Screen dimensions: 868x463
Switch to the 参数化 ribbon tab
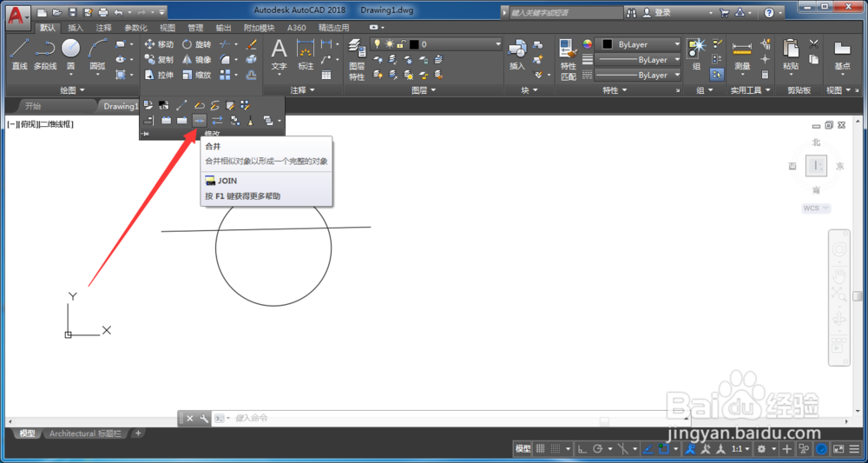pyautogui.click(x=135, y=28)
